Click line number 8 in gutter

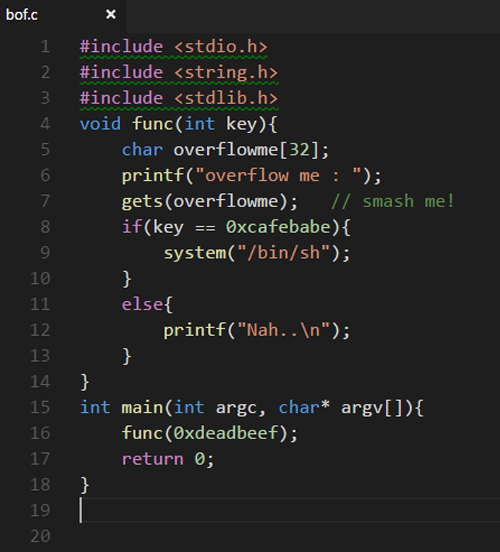tap(45, 227)
